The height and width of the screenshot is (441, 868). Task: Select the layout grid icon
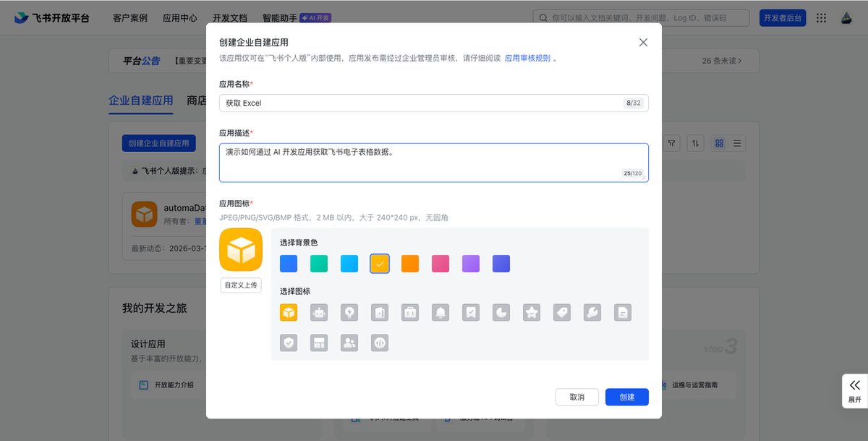[x=319, y=343]
